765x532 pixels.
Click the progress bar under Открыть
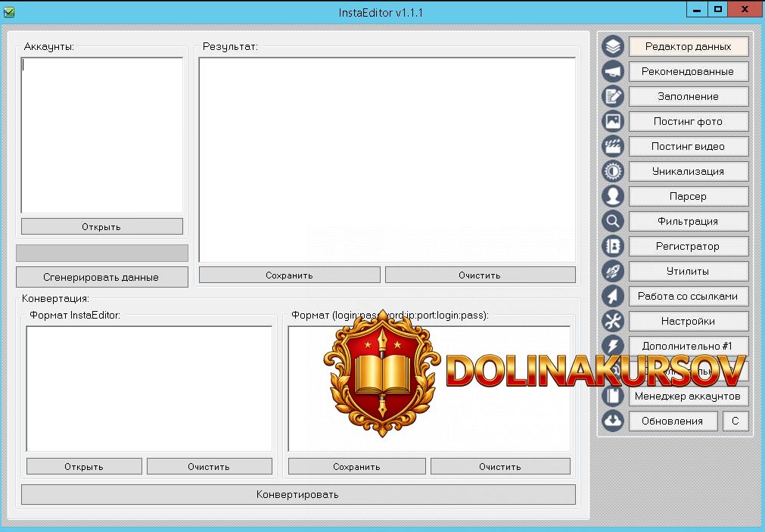(x=101, y=253)
